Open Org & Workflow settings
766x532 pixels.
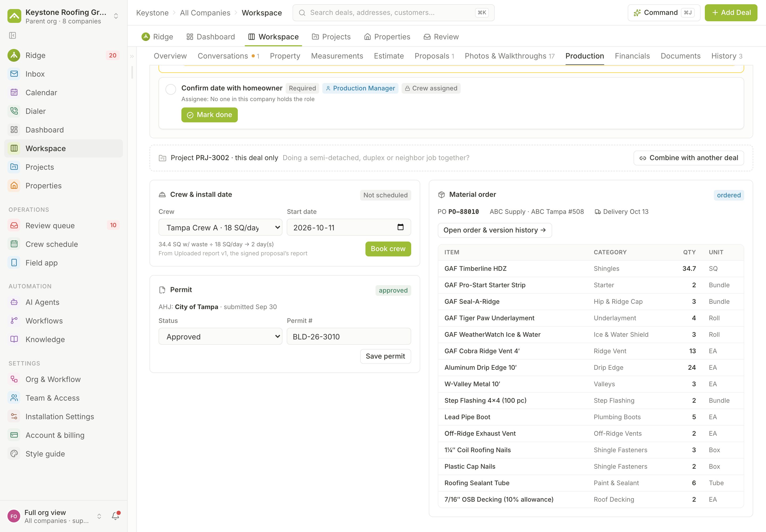click(x=63, y=379)
